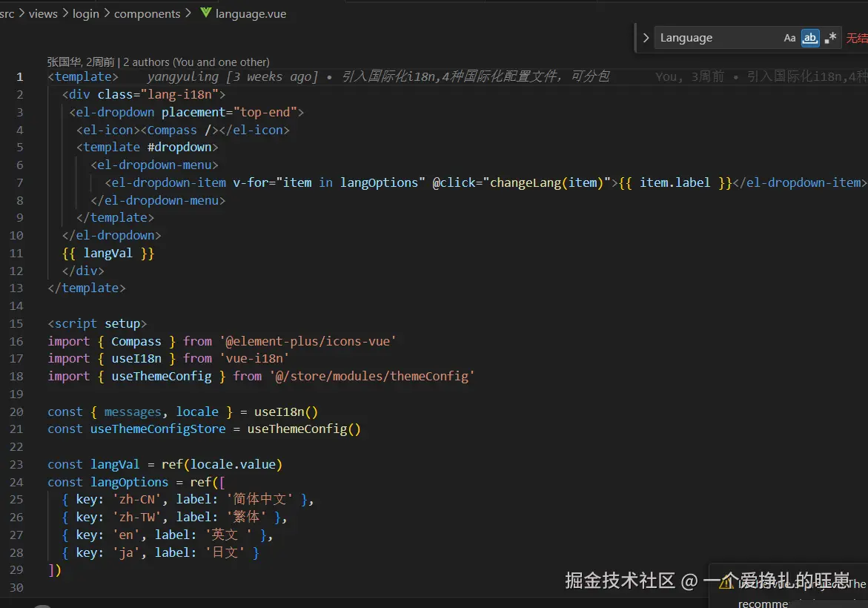868x608 pixels.
Task: Click line number 1 in the gutter
Action: tap(20, 77)
